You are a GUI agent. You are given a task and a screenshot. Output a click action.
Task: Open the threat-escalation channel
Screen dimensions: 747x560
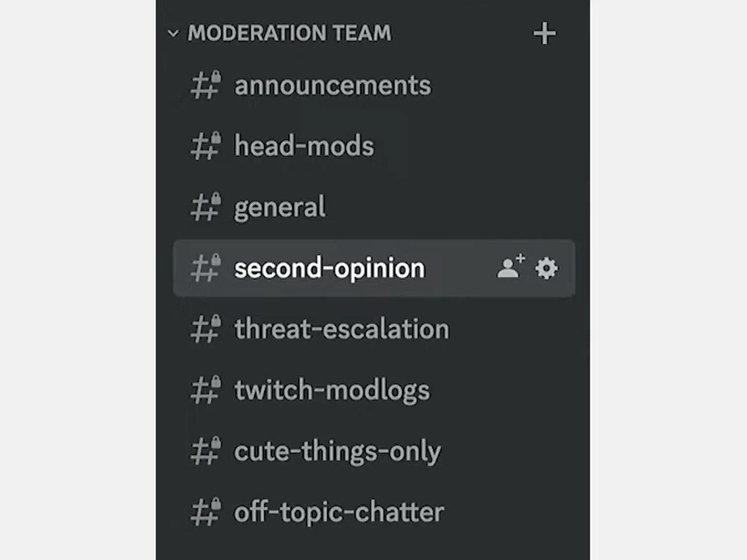pos(342,329)
